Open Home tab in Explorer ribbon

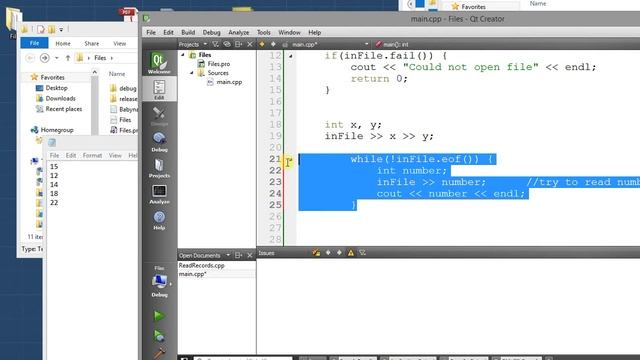pyautogui.click(x=63, y=43)
